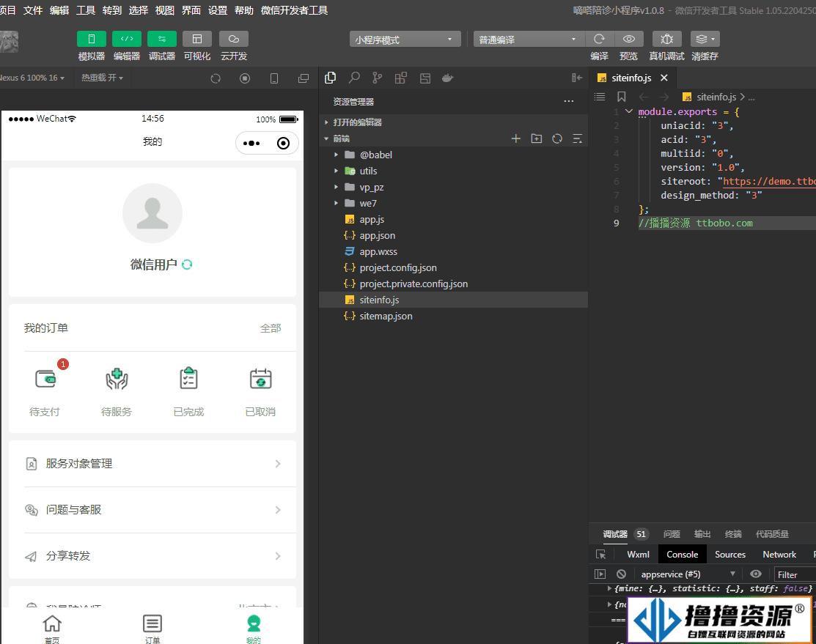Open the 设置 menu

click(x=218, y=10)
